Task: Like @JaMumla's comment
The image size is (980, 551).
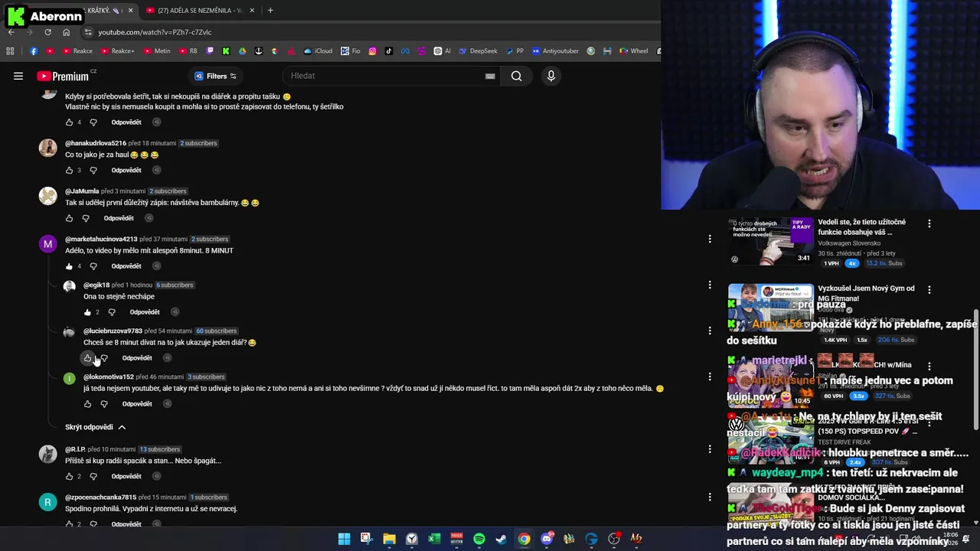Action: pos(69,218)
